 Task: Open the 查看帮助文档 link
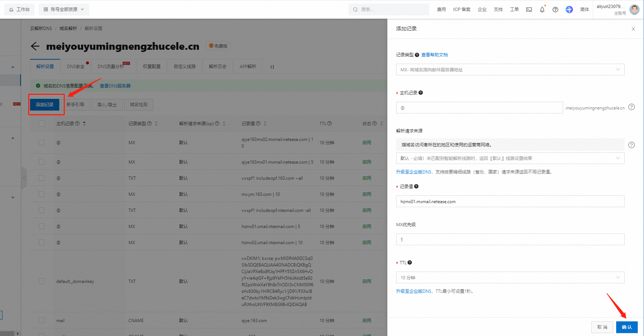pos(435,55)
